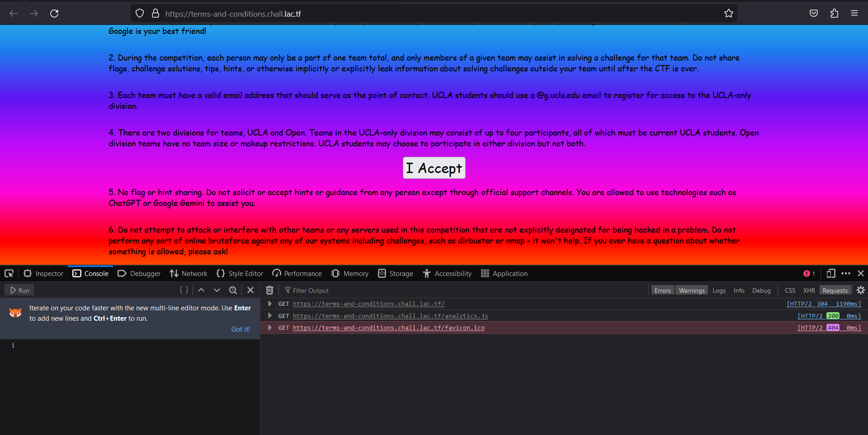
Task: Toggle the Warnings log filter
Action: (692, 290)
